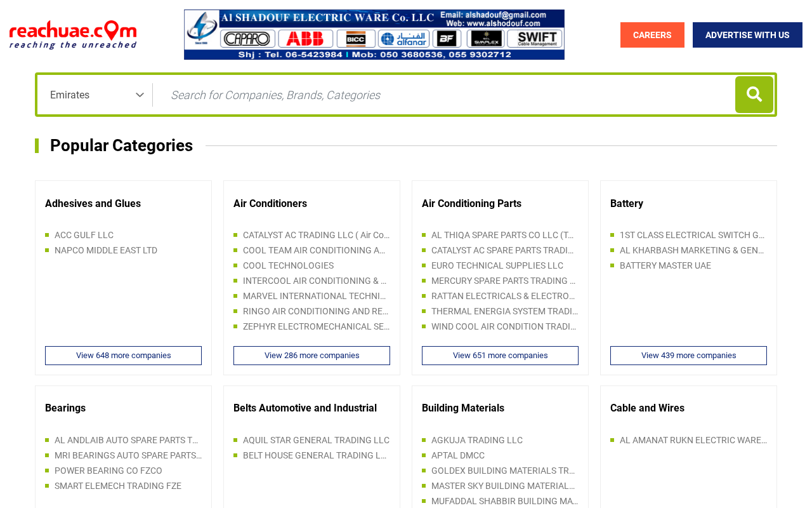
Task: Select POWER BEARING CO FZCO
Action: [x=108, y=471]
